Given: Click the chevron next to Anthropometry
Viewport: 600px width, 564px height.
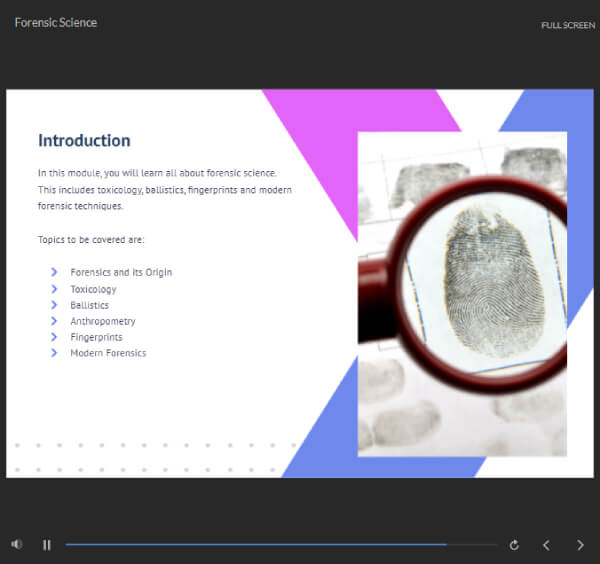Looking at the screenshot, I should click(54, 321).
